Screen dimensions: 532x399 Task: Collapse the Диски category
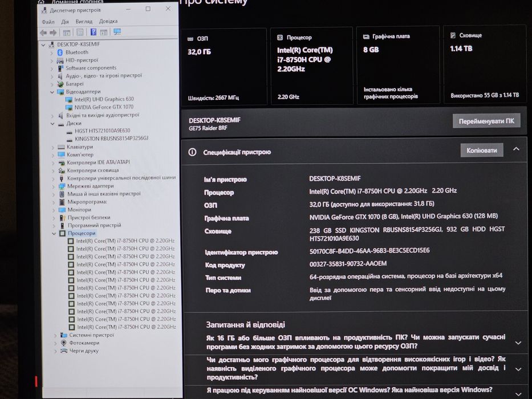point(52,124)
